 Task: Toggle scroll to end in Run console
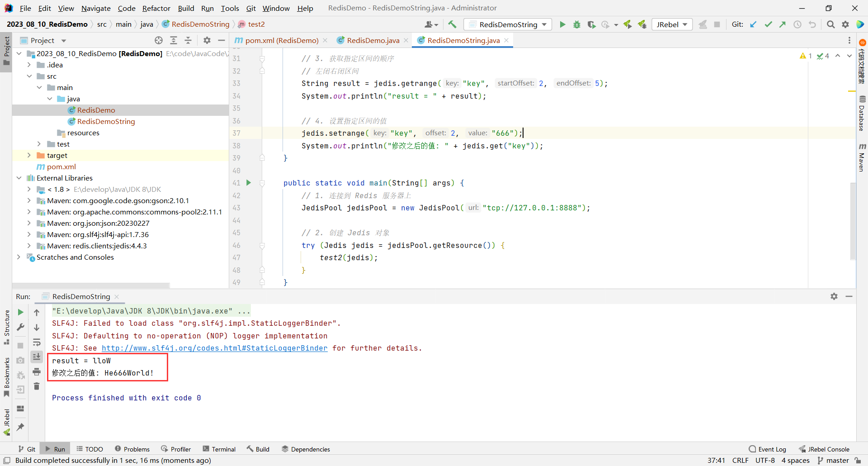pyautogui.click(x=37, y=357)
